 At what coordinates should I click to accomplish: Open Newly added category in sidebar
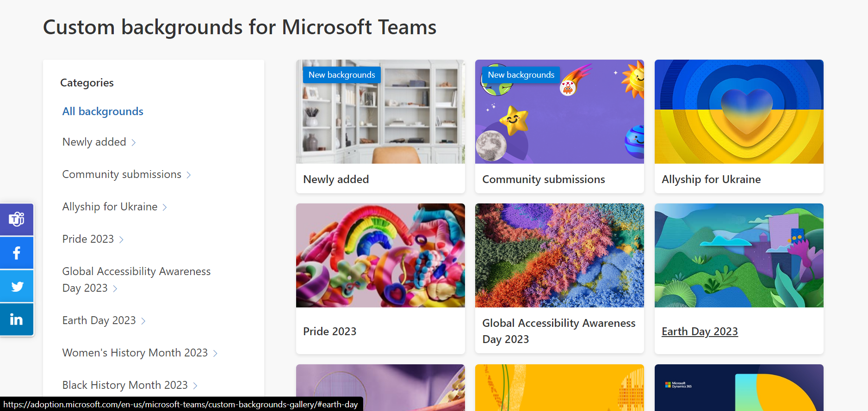(99, 142)
